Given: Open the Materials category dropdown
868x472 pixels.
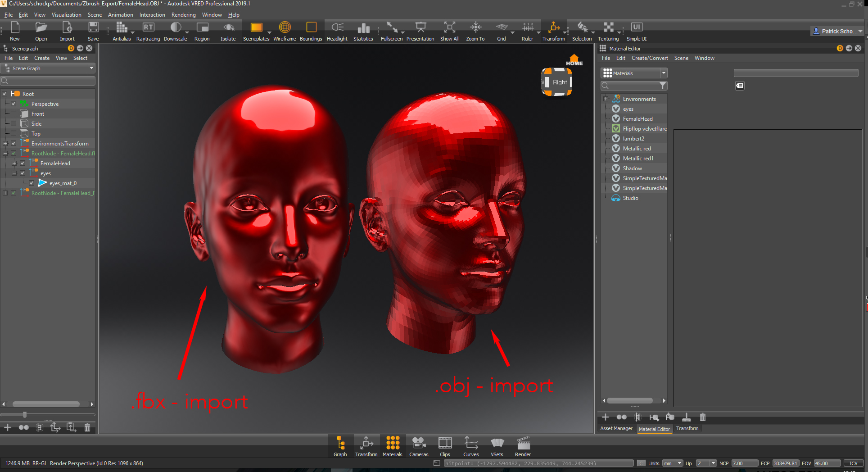Looking at the screenshot, I should 664,73.
